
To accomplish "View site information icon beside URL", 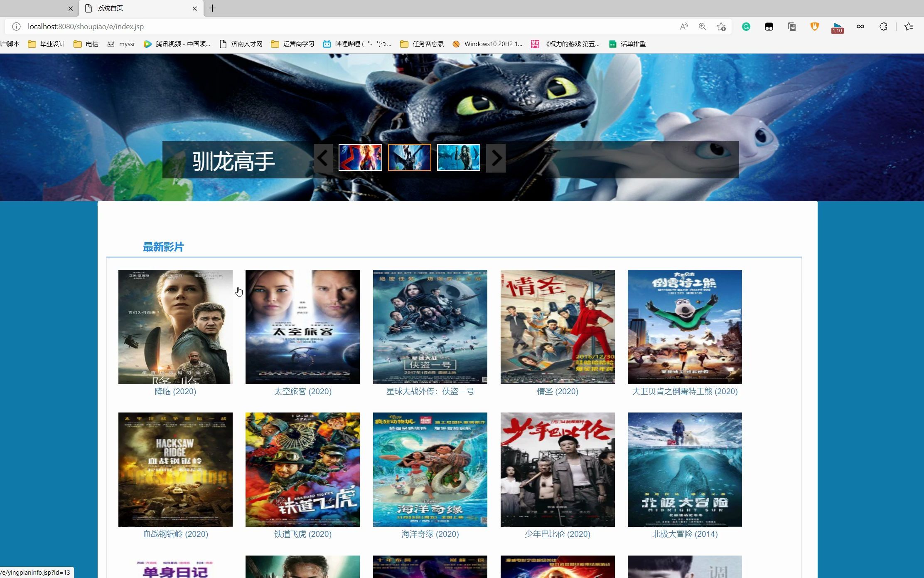I will [16, 27].
